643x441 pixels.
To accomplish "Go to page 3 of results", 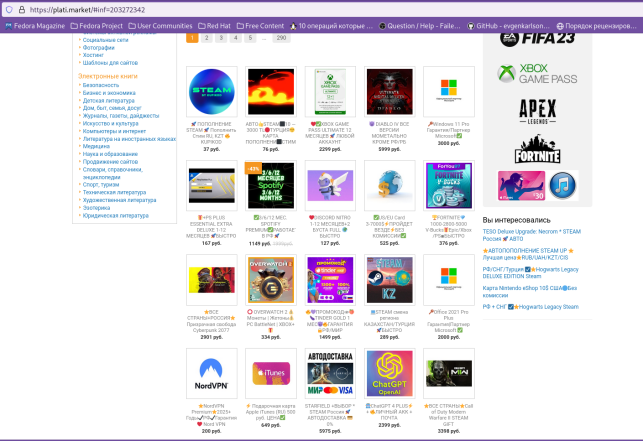I will point(221,38).
